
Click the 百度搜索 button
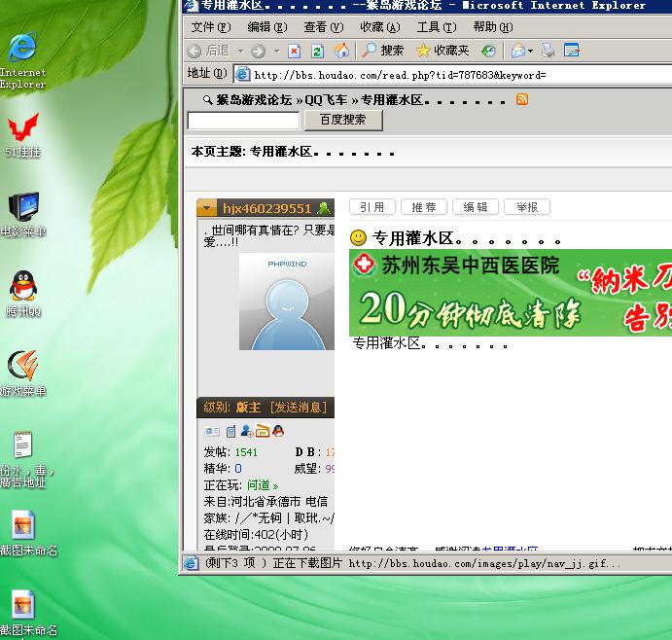343,120
